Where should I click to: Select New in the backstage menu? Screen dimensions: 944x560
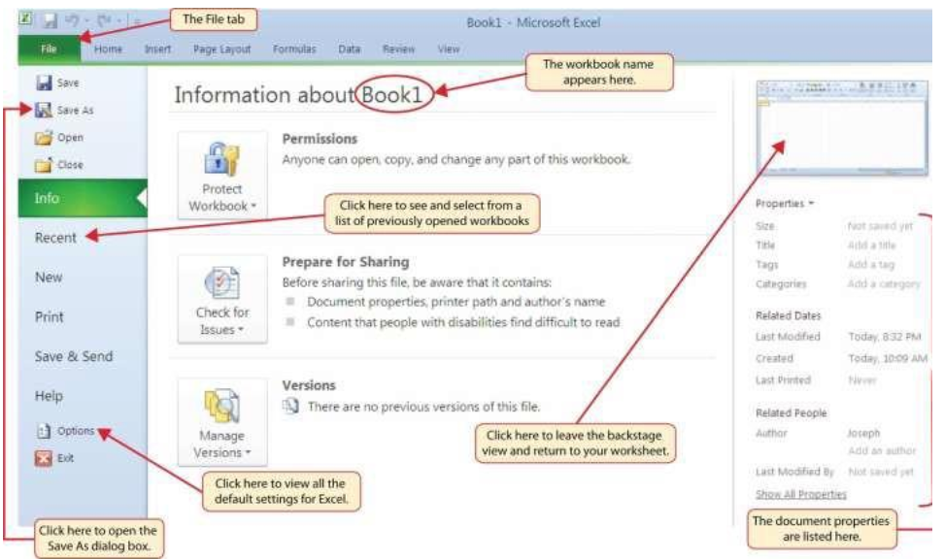click(x=49, y=278)
